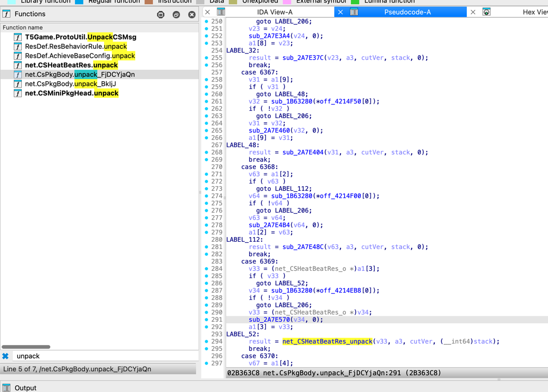
Task: Click the LABEL_112: label line
Action: (x=245, y=240)
